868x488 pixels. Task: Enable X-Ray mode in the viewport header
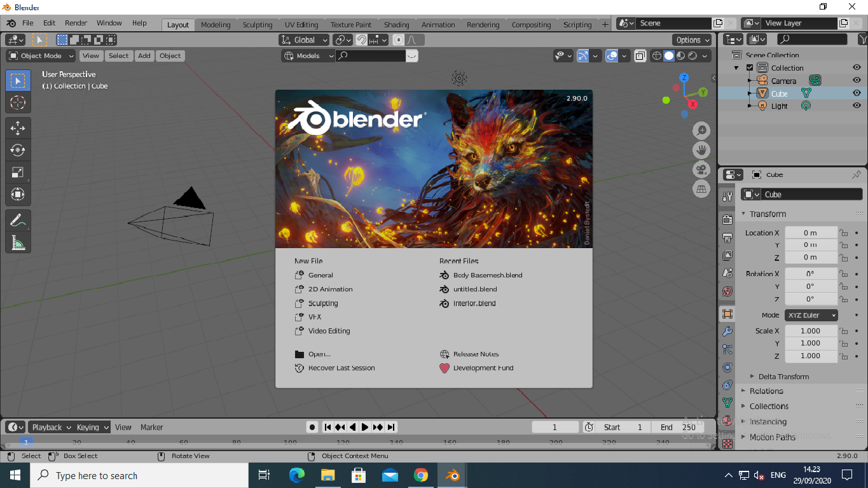point(640,55)
